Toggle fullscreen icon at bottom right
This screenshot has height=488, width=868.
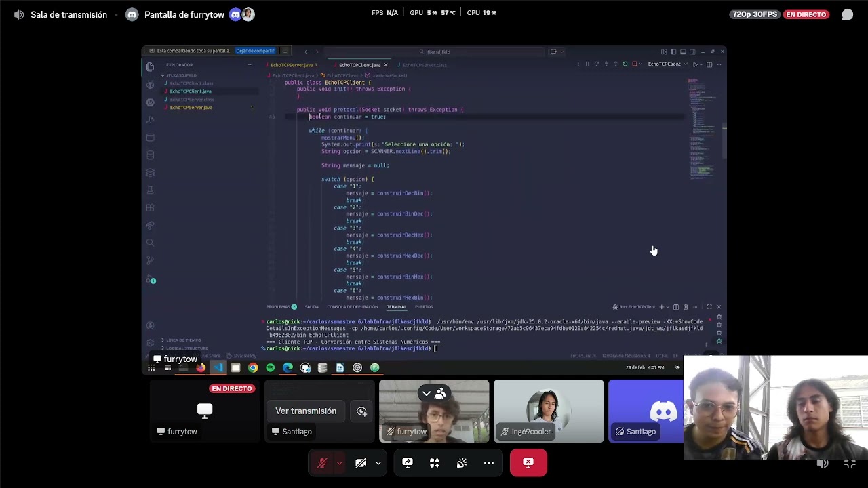pyautogui.click(x=850, y=464)
